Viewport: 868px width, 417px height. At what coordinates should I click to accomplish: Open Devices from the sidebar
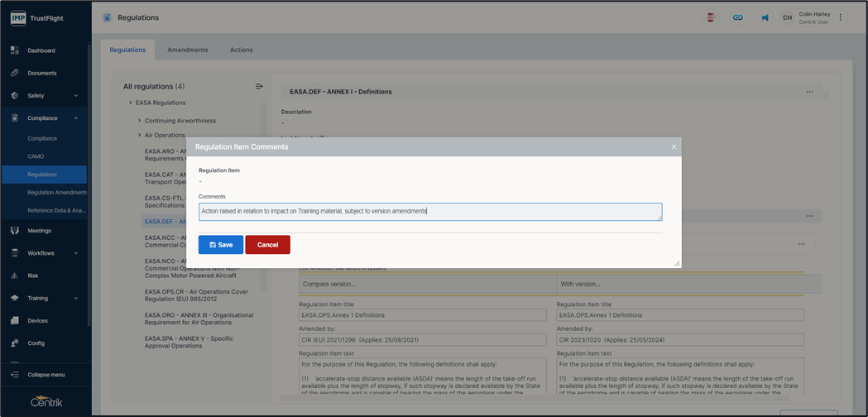tap(15, 320)
